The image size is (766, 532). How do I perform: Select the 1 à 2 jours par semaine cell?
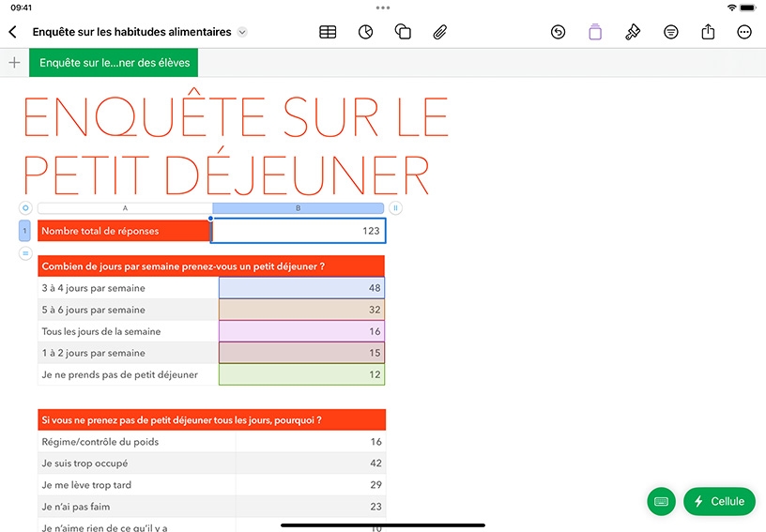tap(128, 353)
